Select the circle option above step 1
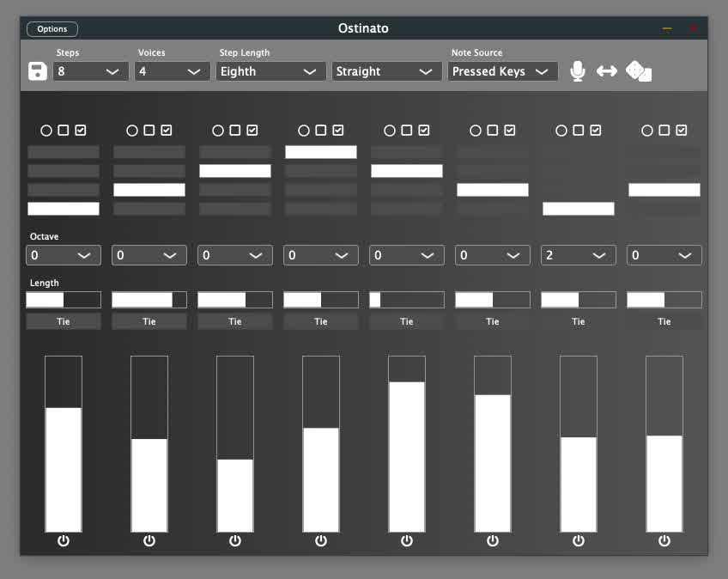The height and width of the screenshot is (579, 728). point(46,131)
